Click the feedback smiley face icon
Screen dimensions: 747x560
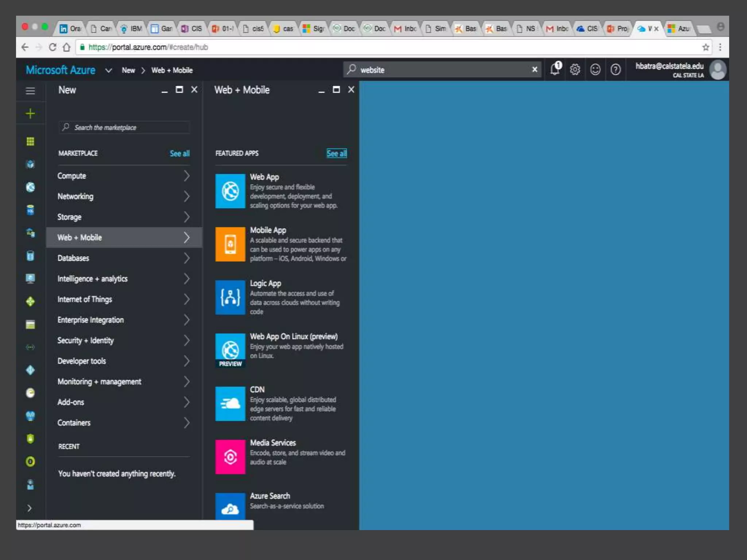click(x=595, y=69)
